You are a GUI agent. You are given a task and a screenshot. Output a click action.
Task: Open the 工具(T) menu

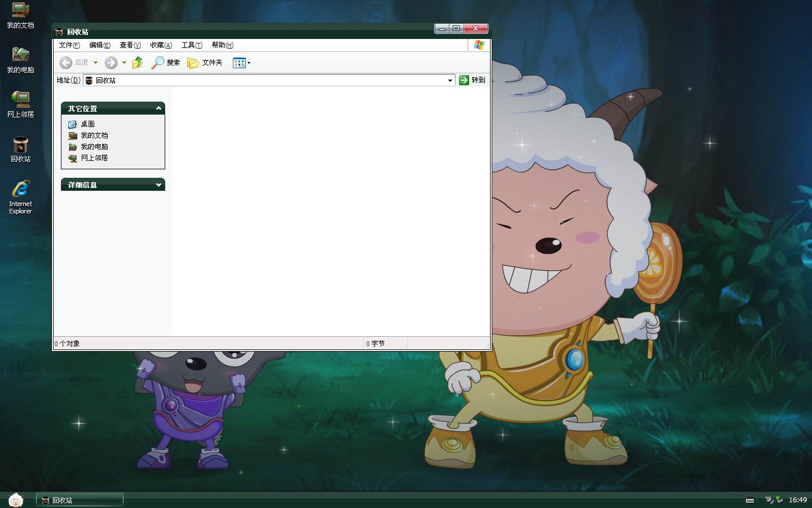192,45
